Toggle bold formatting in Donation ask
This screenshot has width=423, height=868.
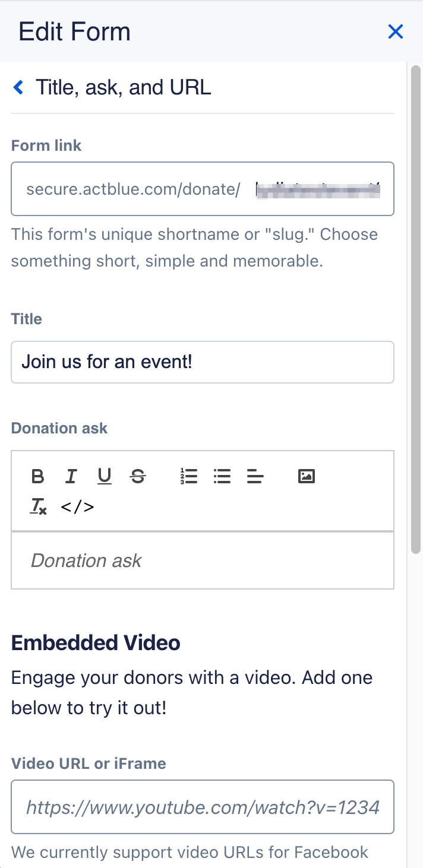38,476
